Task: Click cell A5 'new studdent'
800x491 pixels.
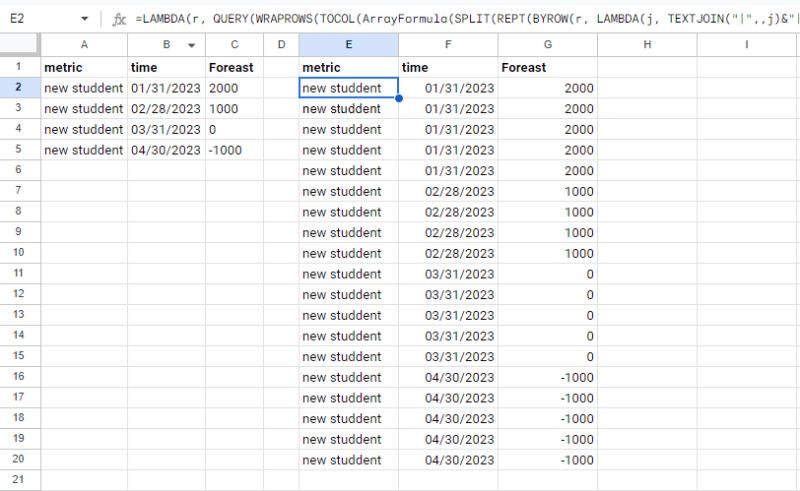Action: point(84,150)
